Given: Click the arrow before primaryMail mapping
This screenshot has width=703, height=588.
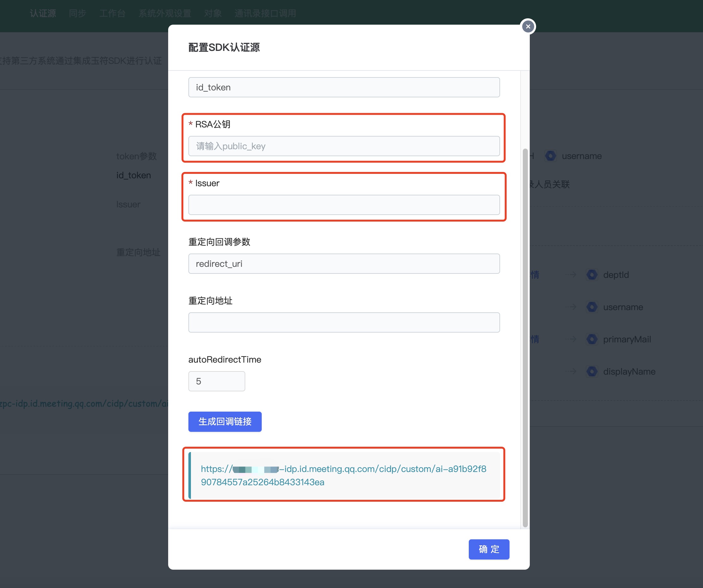Looking at the screenshot, I should (571, 339).
